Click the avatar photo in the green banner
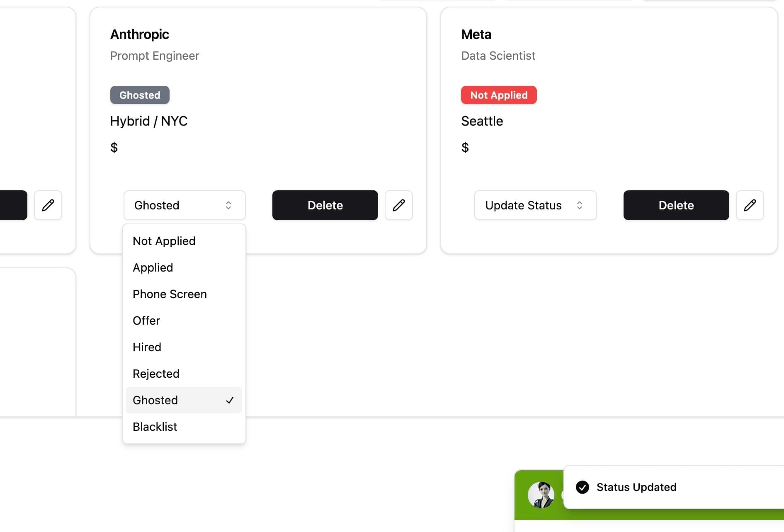Image resolution: width=784 pixels, height=532 pixels. click(541, 495)
